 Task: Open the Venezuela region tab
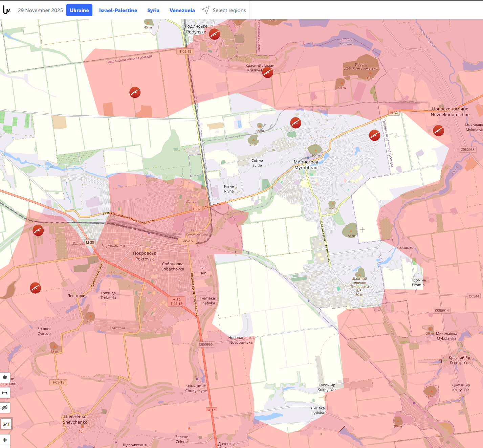(182, 10)
